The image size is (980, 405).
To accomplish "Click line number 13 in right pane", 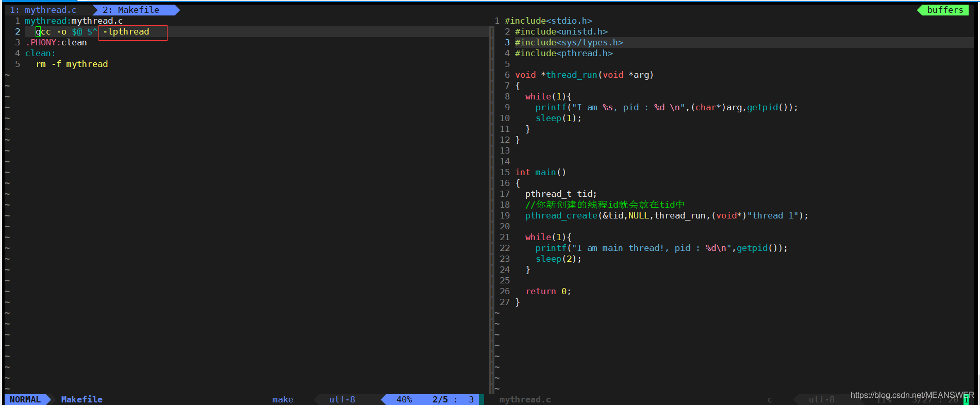I will 505,150.
